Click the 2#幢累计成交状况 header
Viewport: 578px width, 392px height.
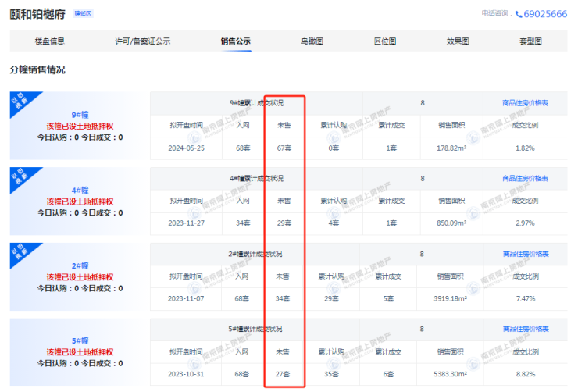(x=255, y=254)
